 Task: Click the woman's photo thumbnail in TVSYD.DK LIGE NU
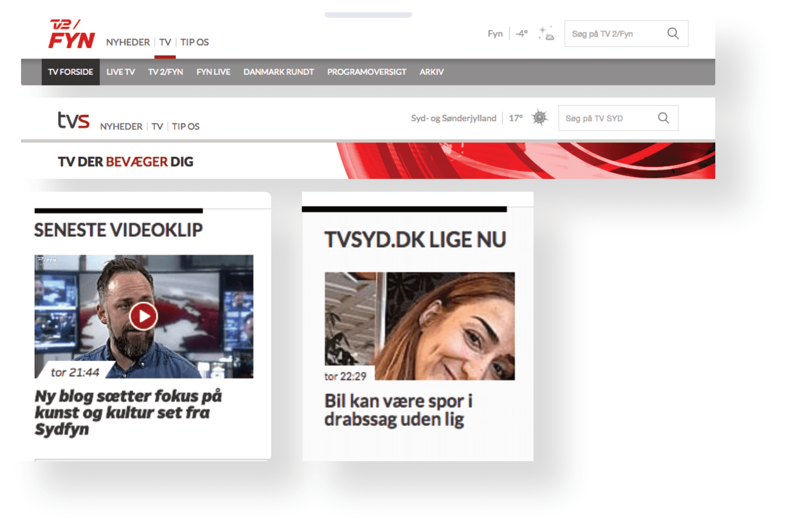tap(420, 326)
